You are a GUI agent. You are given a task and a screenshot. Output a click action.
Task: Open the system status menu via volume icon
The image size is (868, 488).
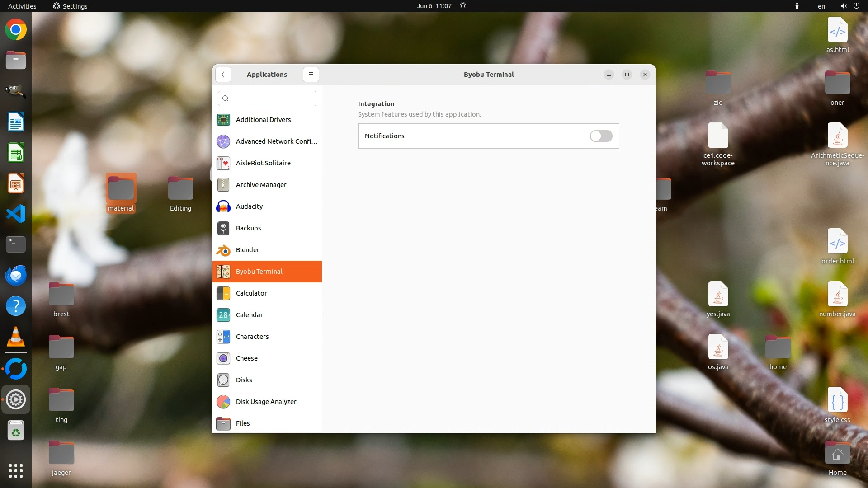844,6
